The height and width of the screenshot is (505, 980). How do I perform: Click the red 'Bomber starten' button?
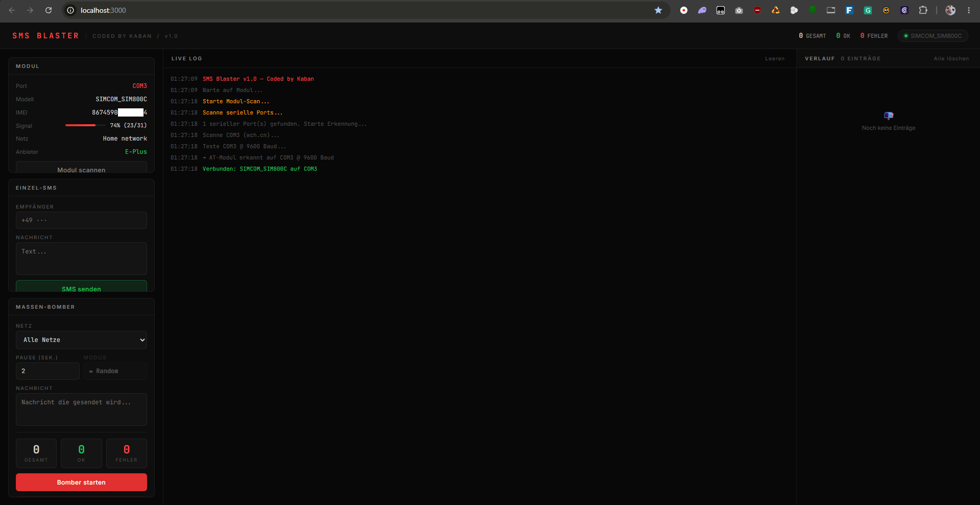(81, 482)
